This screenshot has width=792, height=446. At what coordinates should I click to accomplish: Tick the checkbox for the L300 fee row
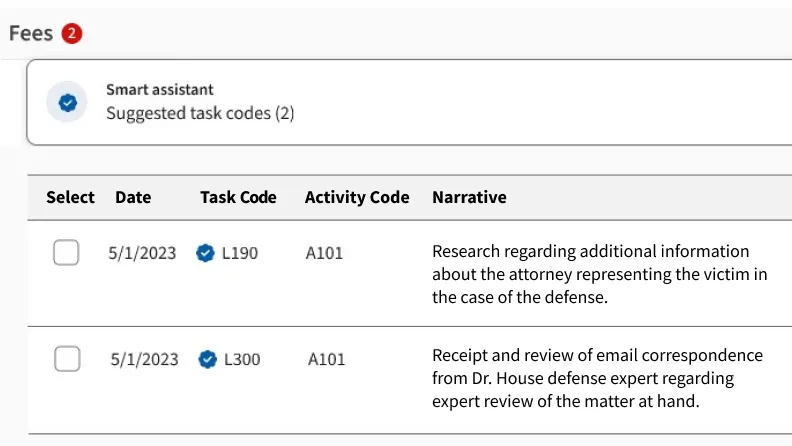[67, 359]
